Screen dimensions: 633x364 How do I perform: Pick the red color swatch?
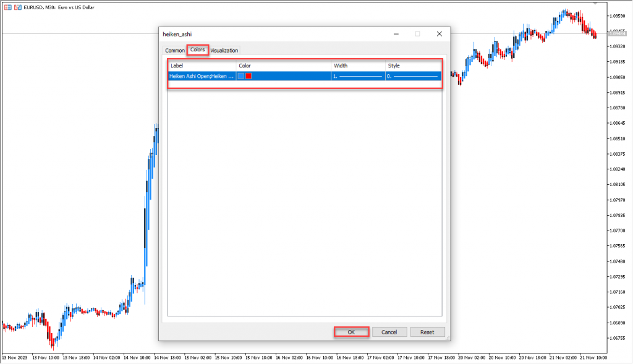click(x=249, y=76)
